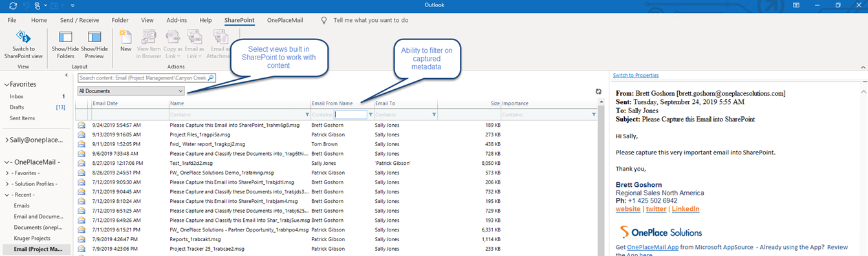Viewport: 868px width, 256px height.
Task: Expand the - Favorites - subfolder
Action: click(x=7, y=173)
